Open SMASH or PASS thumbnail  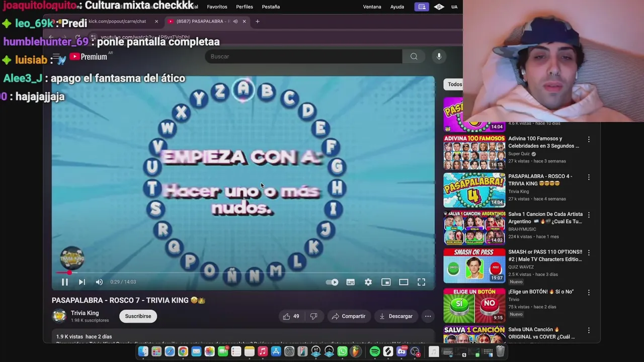[x=474, y=265]
